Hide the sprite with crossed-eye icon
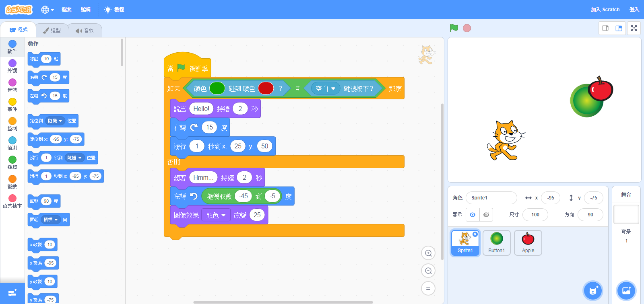The width and height of the screenshot is (644, 304). 486,215
